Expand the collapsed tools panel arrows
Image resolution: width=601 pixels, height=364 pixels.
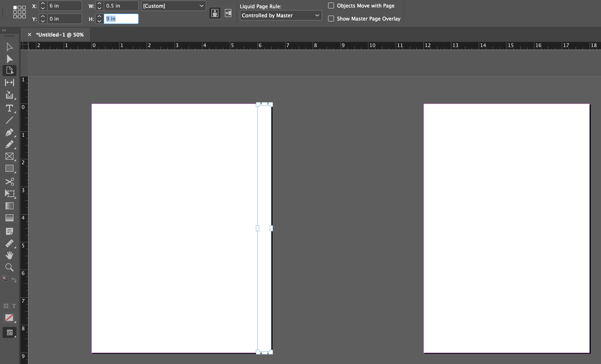[x=4, y=30]
